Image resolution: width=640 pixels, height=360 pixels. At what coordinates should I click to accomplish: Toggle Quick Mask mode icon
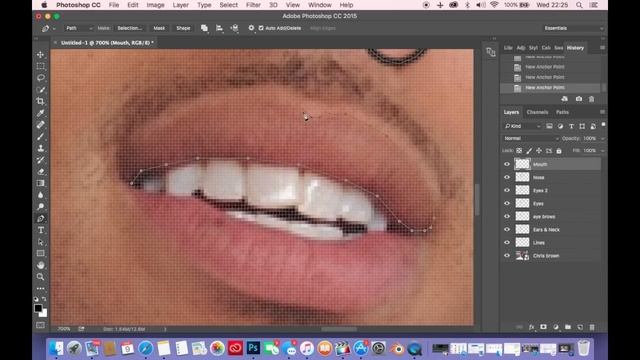tap(40, 325)
